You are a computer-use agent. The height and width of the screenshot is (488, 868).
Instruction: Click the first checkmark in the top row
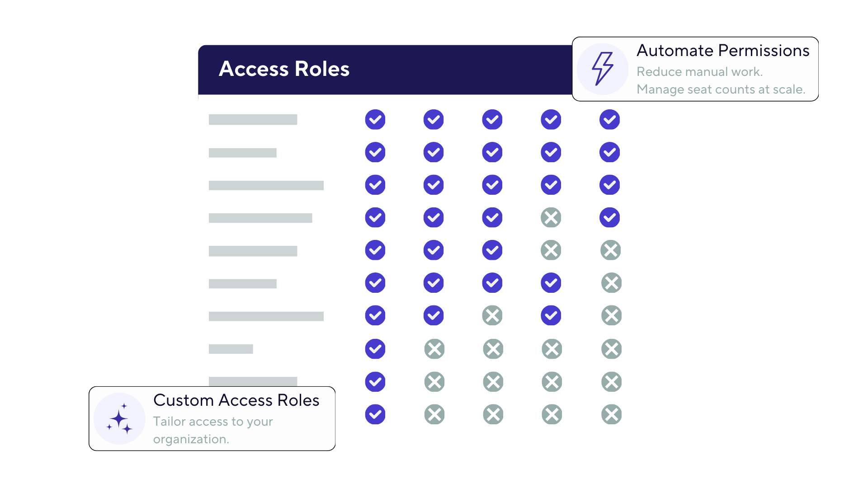375,120
